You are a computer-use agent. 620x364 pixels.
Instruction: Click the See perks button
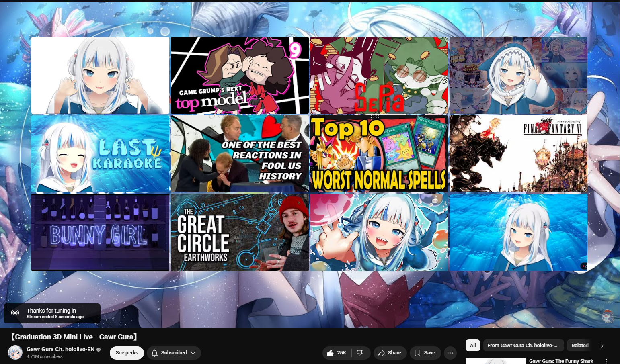[127, 353]
